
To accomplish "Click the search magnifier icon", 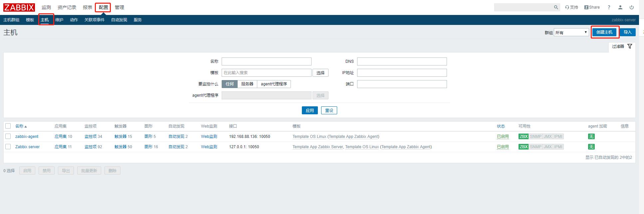I will point(556,7).
